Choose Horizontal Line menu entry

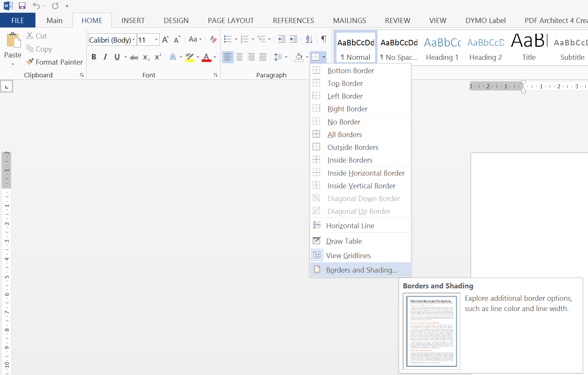(361, 225)
